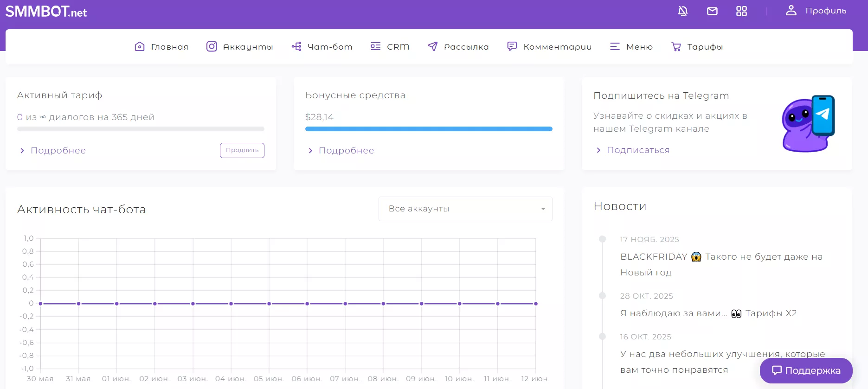
Task: Click the bonus amount $28,14
Action: (x=319, y=117)
